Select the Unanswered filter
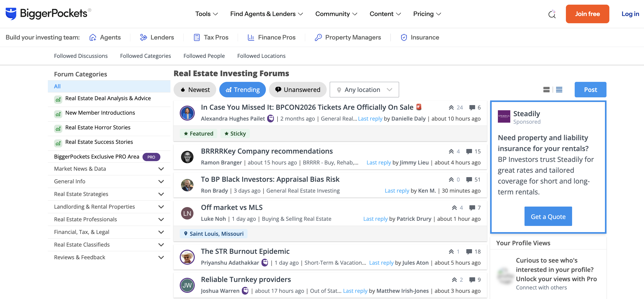 pos(298,90)
